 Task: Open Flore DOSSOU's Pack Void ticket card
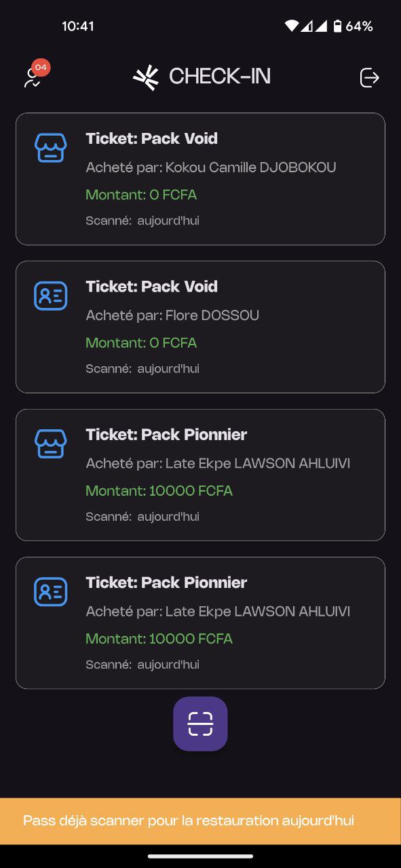pyautogui.click(x=200, y=326)
